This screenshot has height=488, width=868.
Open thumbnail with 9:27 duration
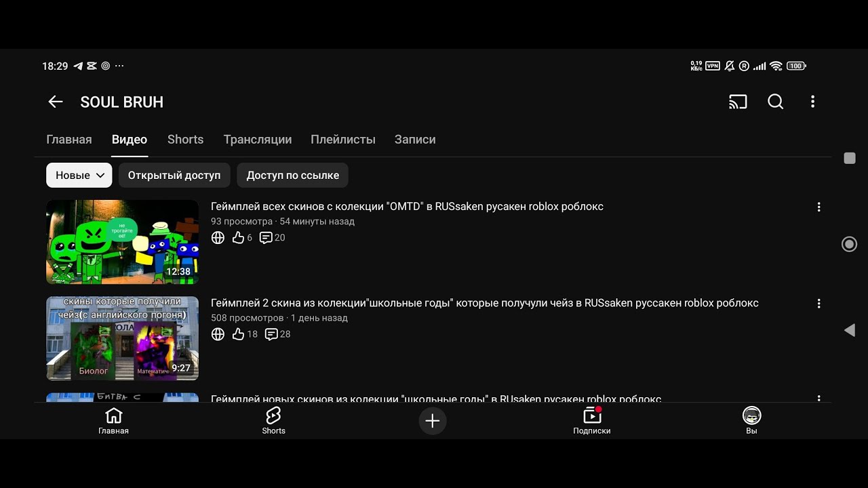coord(122,338)
